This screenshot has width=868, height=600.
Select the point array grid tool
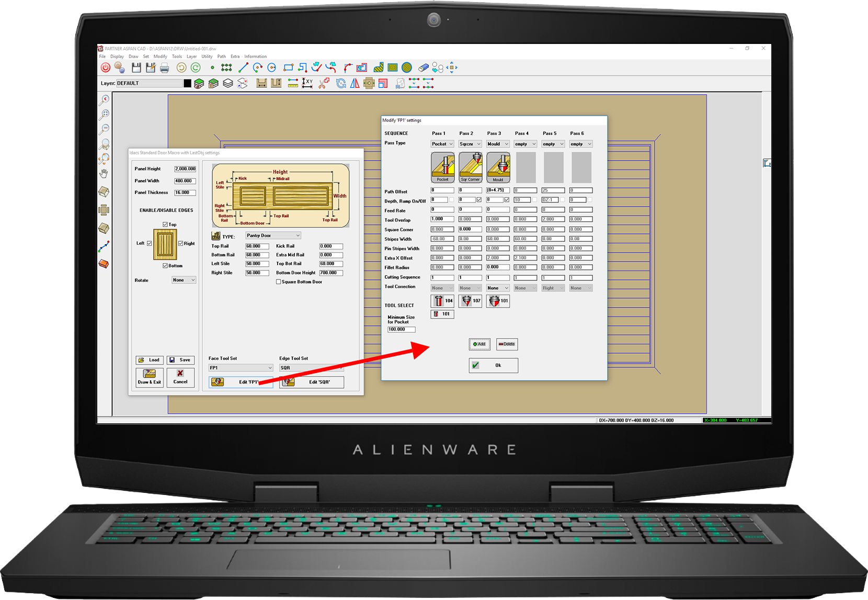click(226, 67)
